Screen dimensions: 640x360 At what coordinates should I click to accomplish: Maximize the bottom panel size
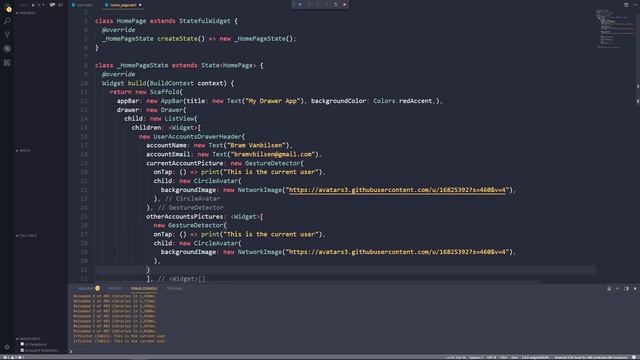618,289
